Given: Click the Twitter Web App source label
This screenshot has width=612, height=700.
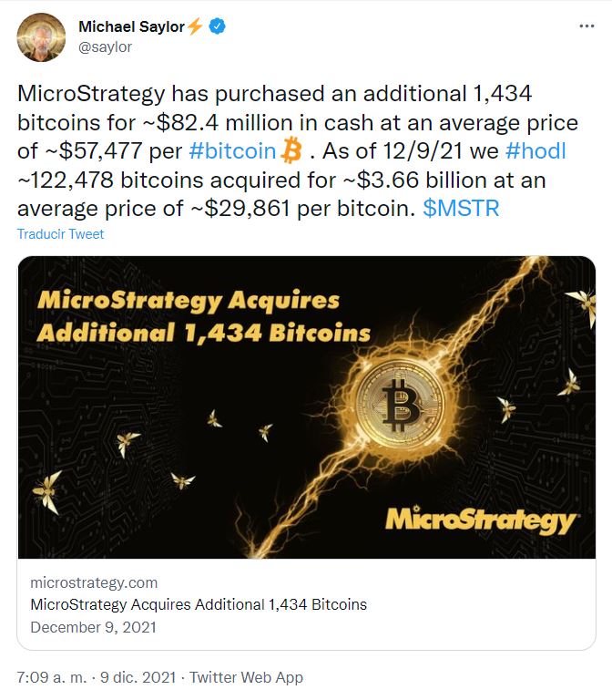Looking at the screenshot, I should [x=246, y=677].
